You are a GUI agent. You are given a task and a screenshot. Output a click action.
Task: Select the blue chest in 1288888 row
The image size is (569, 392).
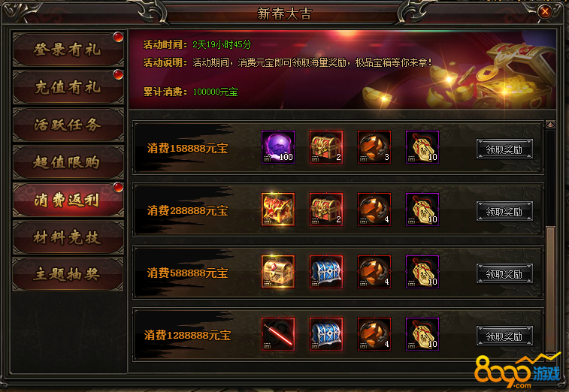[x=326, y=334]
